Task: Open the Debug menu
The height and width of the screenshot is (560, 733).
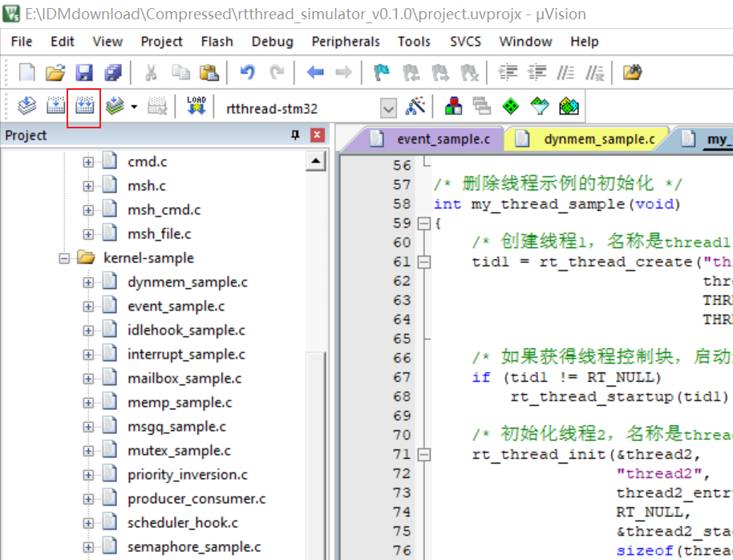Action: point(272,42)
